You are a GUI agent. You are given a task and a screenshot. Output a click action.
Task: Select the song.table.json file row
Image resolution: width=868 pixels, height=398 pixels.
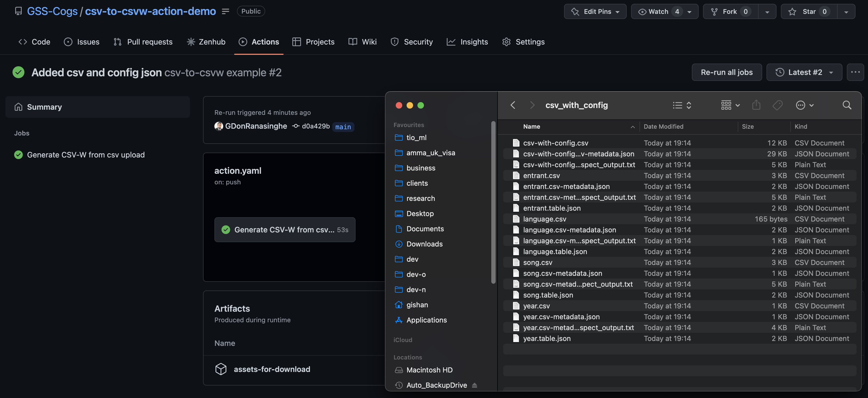coord(548,295)
